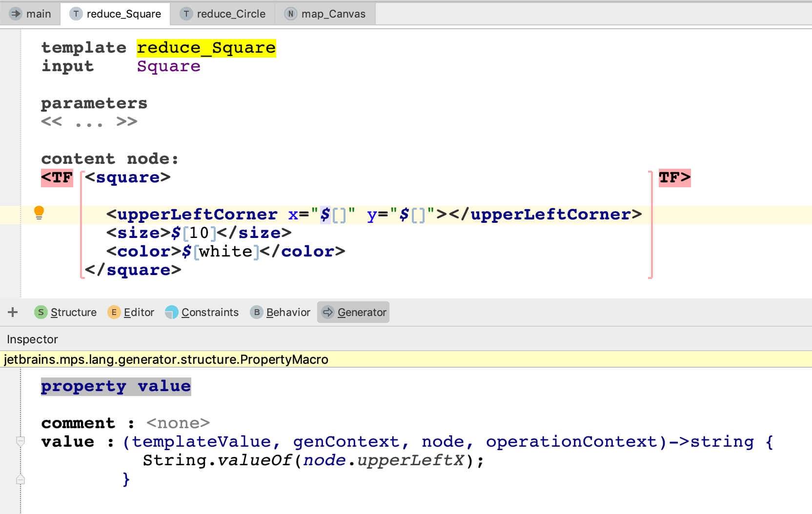Click the closing TF template fragment marker
812x514 pixels.
(674, 178)
